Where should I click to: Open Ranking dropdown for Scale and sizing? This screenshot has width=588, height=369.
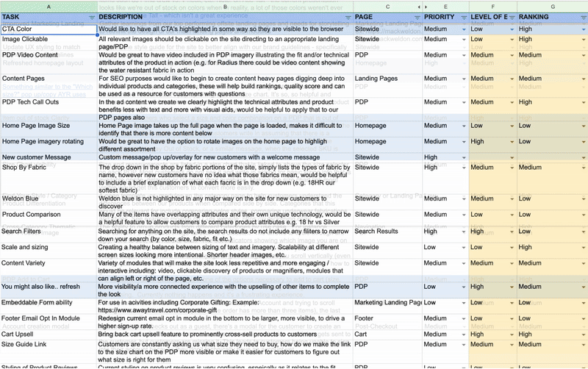[x=584, y=248]
